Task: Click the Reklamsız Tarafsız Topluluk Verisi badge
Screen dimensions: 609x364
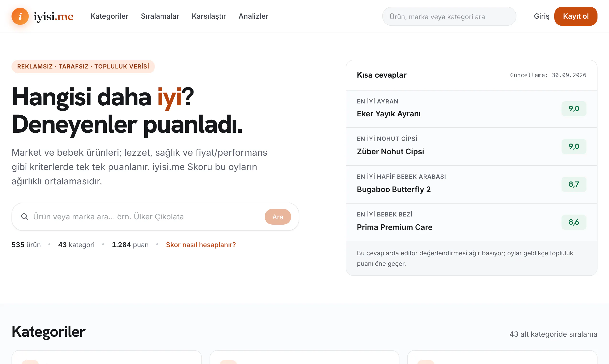Action: tap(83, 67)
